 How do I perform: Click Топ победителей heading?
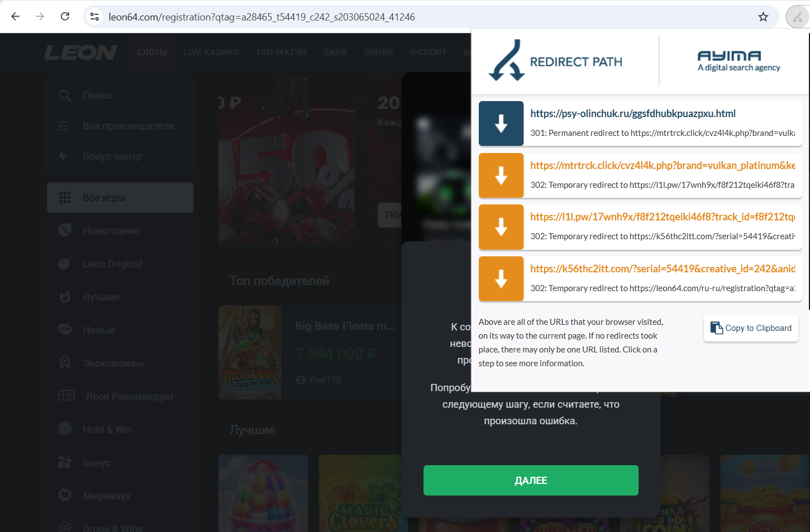(279, 281)
